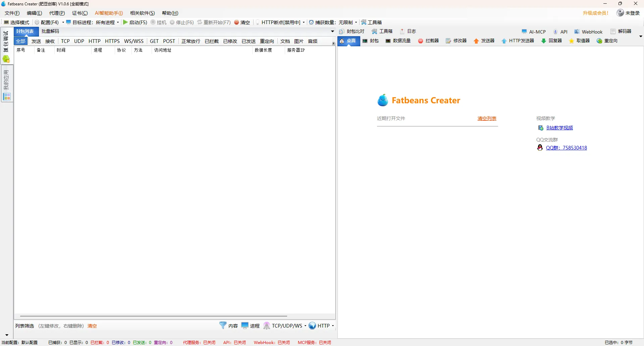This screenshot has height=346, width=644.
Task: Toggle the HTTPS protocol filter
Action: (112, 41)
